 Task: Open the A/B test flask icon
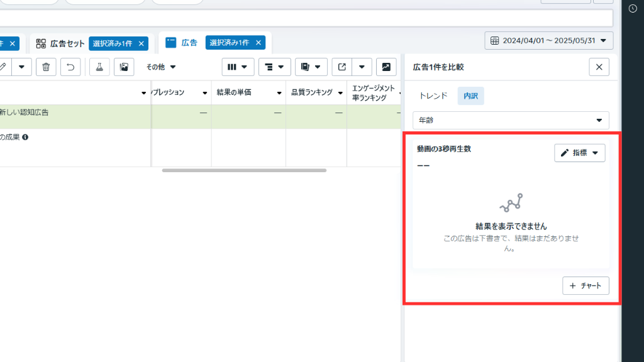coord(99,67)
